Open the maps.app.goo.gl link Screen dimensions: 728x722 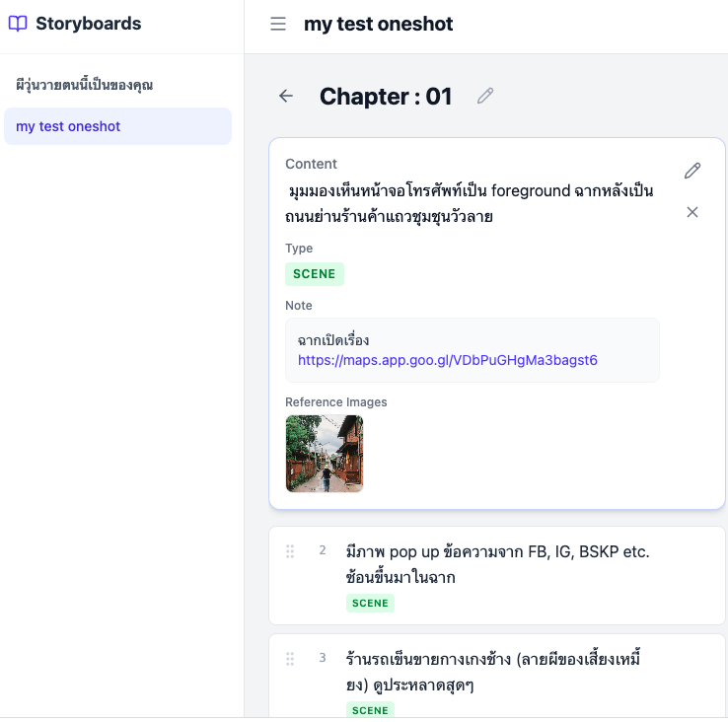coord(447,360)
